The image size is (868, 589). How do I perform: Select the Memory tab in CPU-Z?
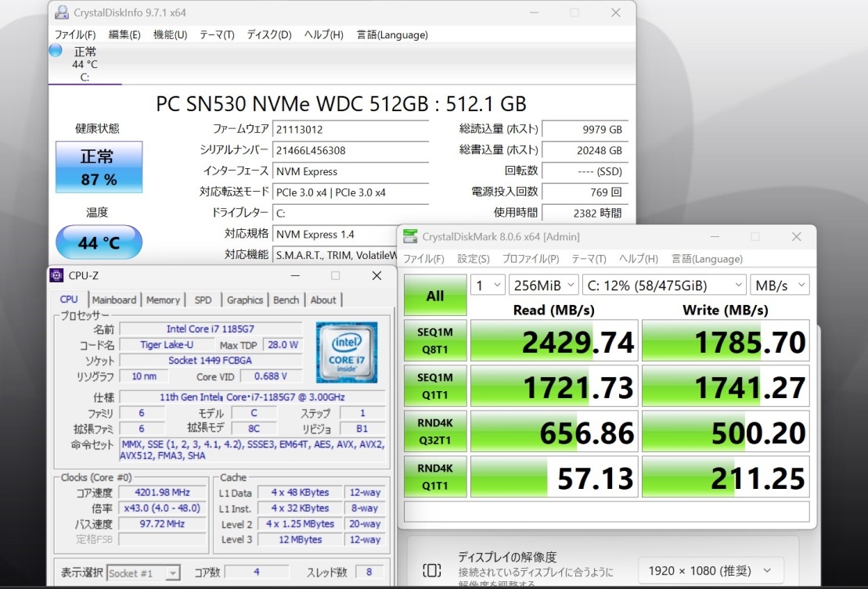click(x=164, y=300)
